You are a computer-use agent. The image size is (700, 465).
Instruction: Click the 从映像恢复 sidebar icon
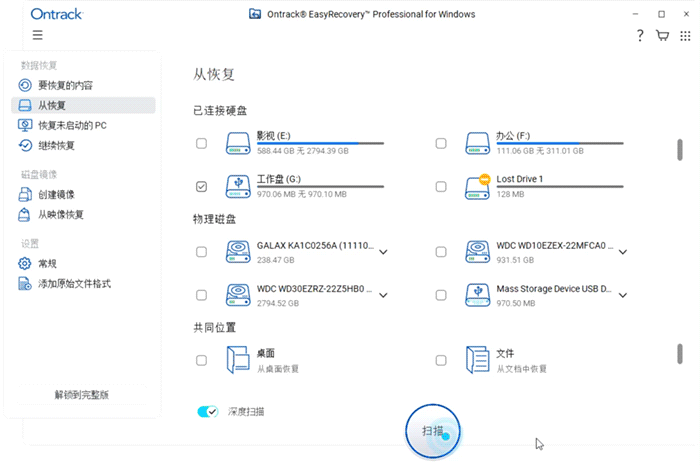[x=24, y=215]
